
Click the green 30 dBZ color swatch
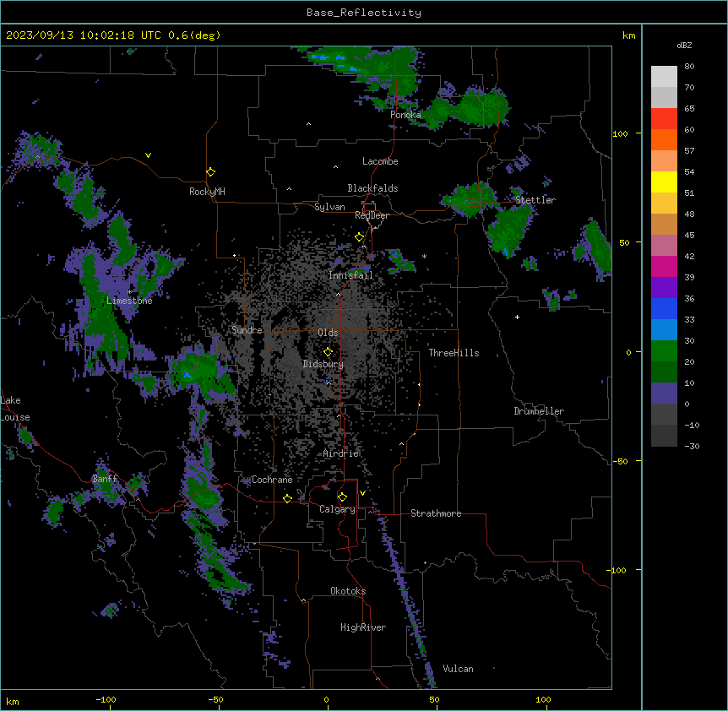point(664,350)
